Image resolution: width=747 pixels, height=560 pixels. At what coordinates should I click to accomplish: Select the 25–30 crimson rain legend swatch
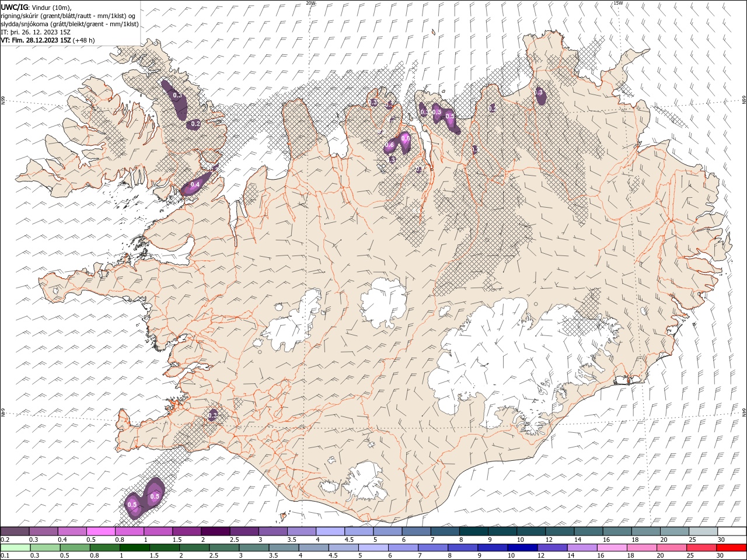[701, 548]
